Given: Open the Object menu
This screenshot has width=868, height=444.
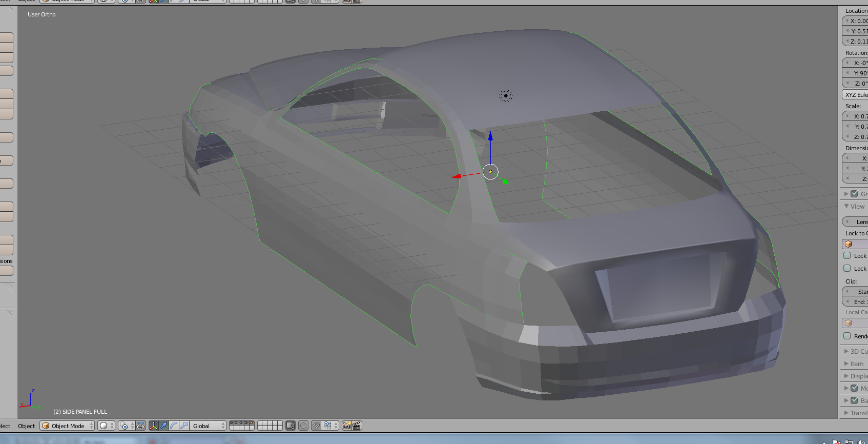Looking at the screenshot, I should pyautogui.click(x=27, y=426).
